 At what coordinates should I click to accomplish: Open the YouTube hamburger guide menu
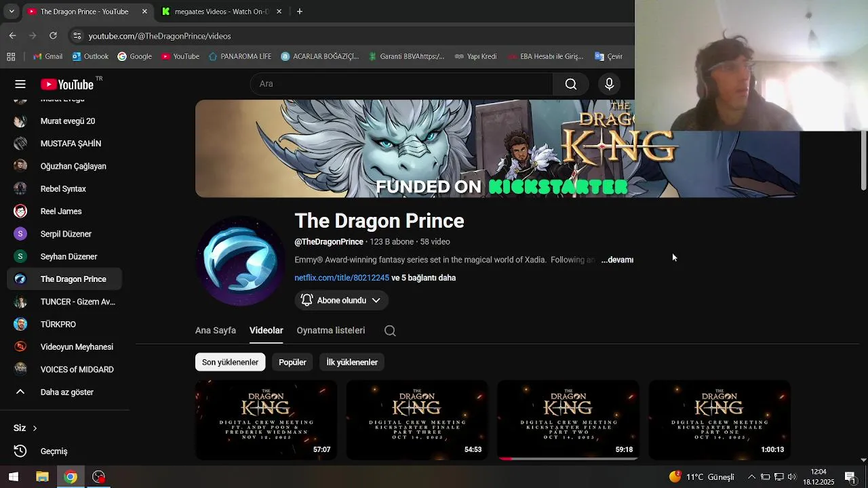[20, 84]
